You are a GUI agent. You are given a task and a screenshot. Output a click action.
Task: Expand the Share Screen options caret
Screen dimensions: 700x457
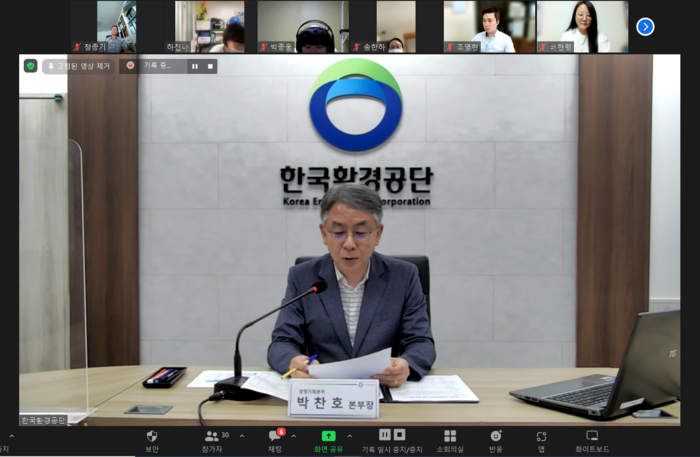pos(349,437)
